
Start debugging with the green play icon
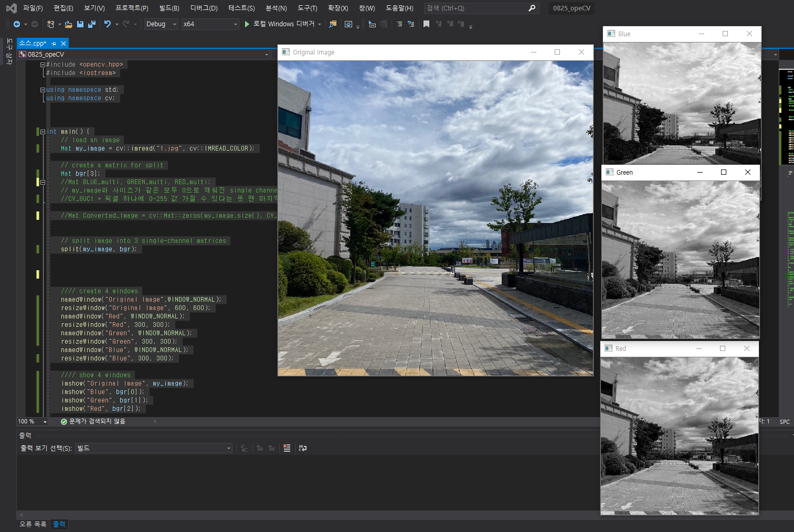(x=247, y=24)
